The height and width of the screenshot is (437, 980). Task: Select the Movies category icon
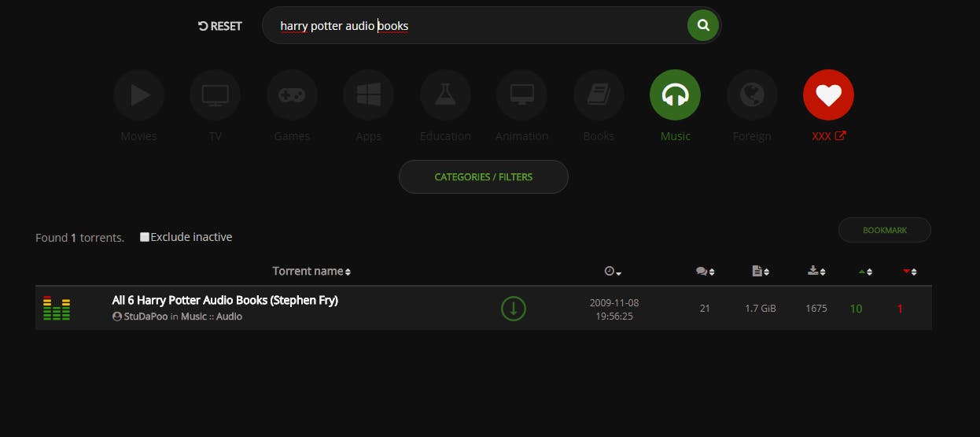tap(139, 95)
